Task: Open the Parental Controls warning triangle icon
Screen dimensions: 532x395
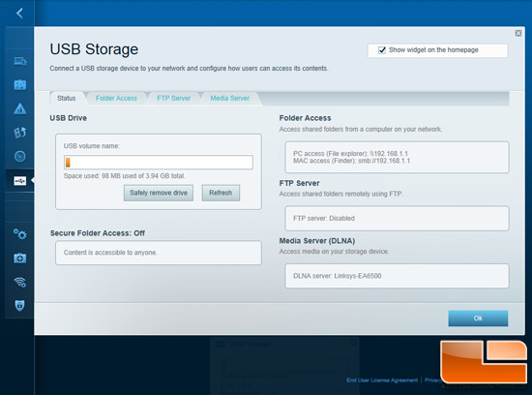Action: tap(20, 108)
